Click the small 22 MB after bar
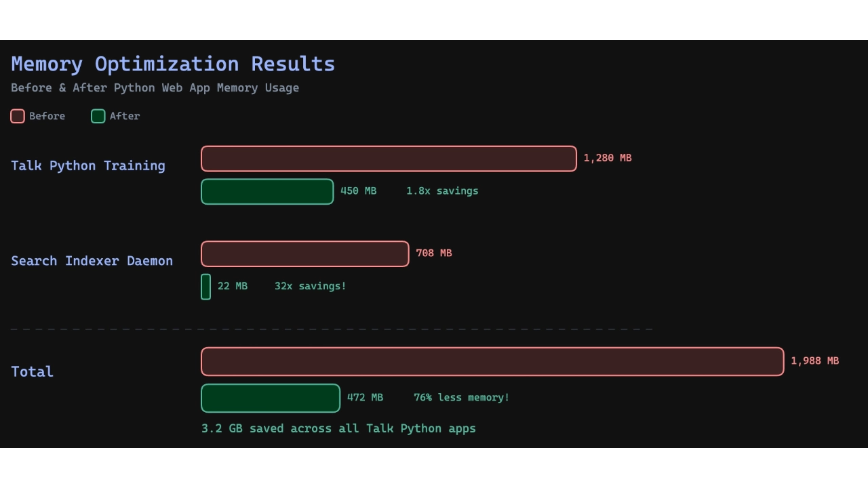The width and height of the screenshot is (868, 488). click(x=205, y=286)
